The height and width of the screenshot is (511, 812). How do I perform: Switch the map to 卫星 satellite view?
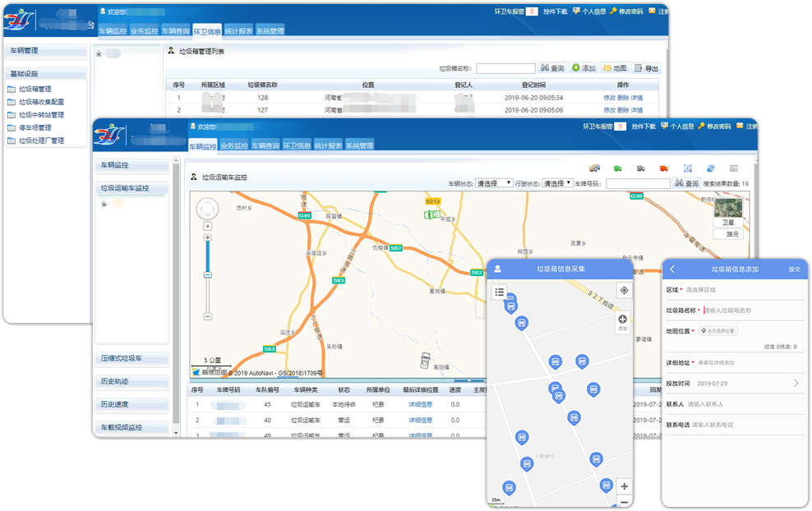point(727,212)
